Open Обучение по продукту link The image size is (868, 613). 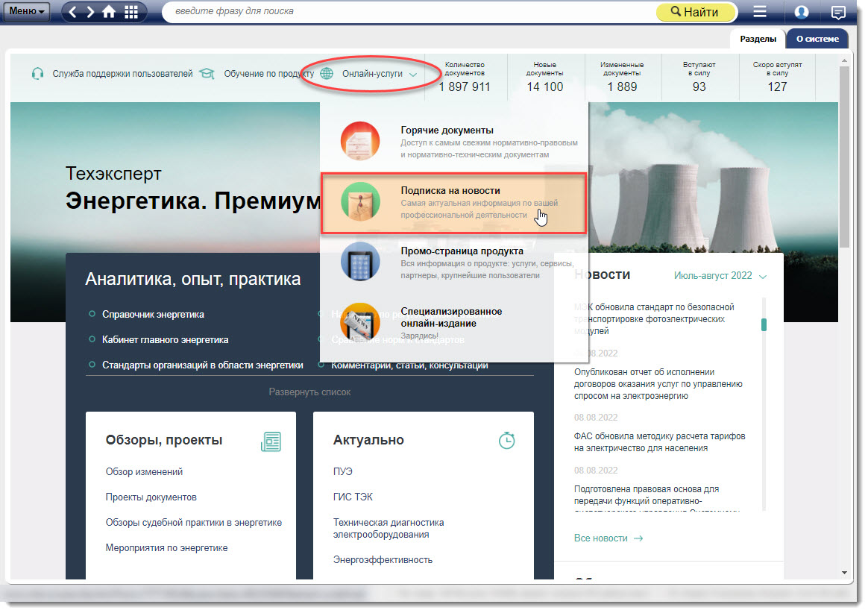pyautogui.click(x=268, y=74)
